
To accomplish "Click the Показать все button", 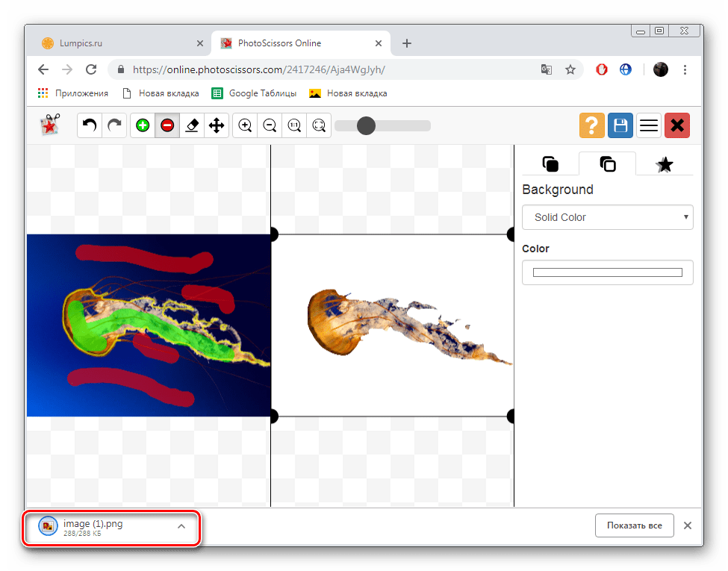I will (634, 525).
